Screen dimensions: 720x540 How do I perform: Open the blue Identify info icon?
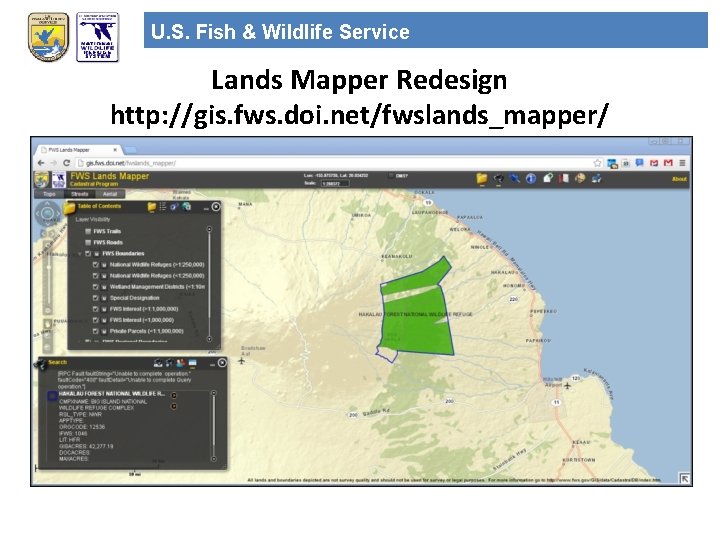pyautogui.click(x=531, y=179)
